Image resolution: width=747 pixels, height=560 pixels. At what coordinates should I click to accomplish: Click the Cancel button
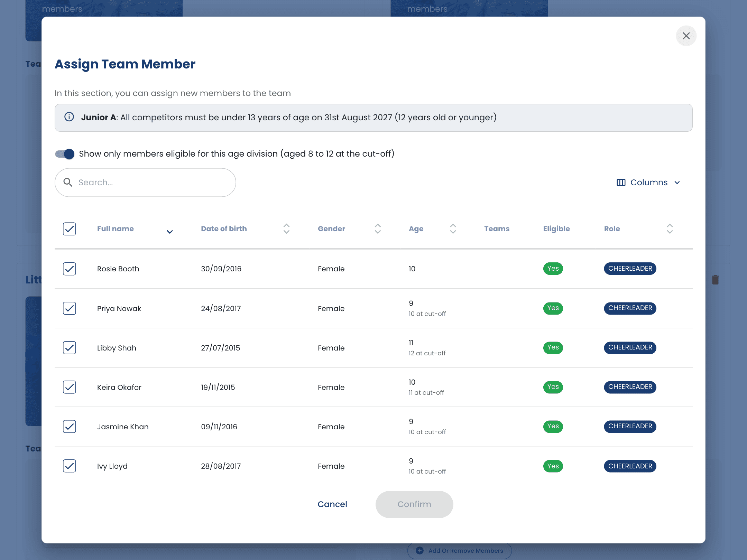coord(332,504)
